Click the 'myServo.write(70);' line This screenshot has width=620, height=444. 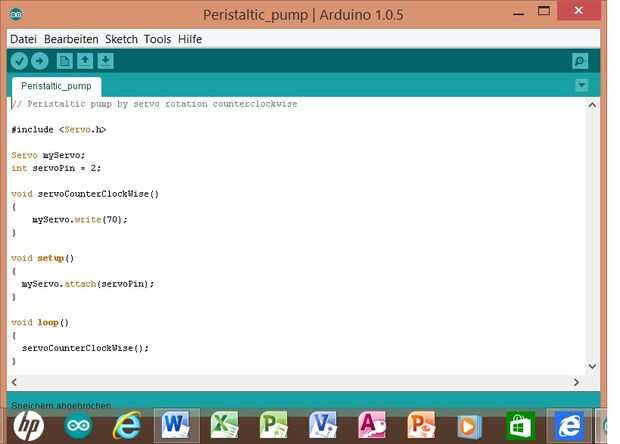click(x=79, y=219)
